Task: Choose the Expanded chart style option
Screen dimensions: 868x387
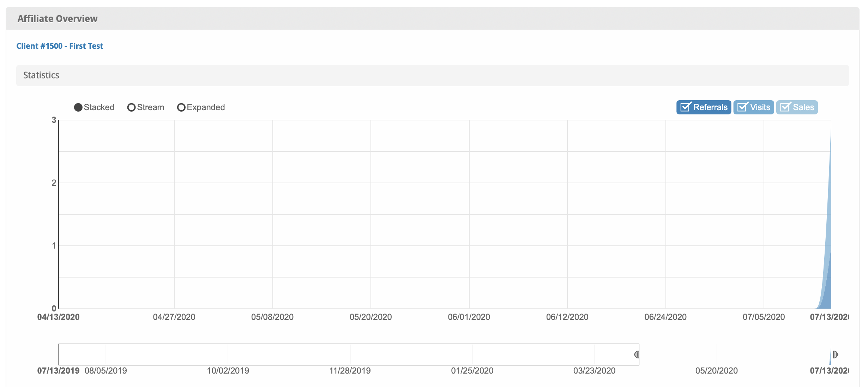Action: 181,107
